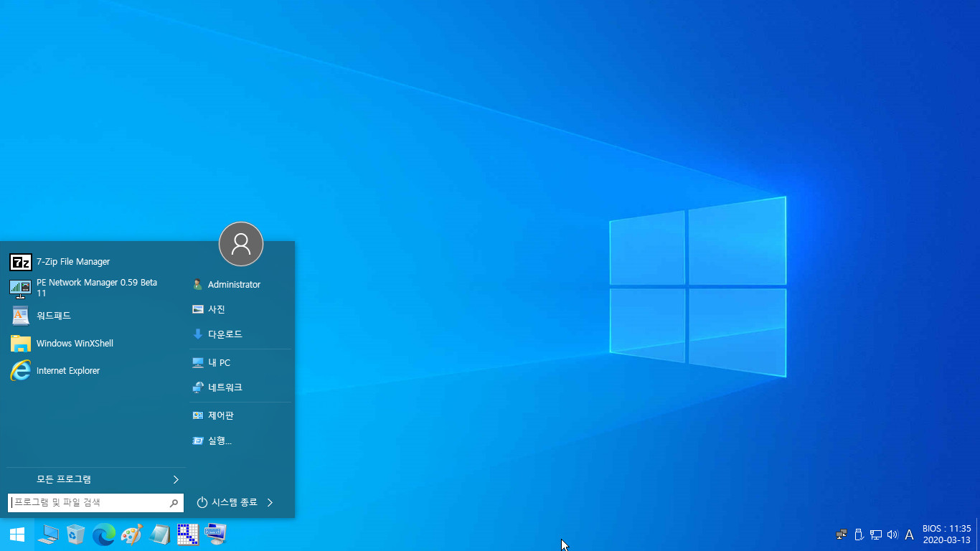The height and width of the screenshot is (551, 980).
Task: Click the BIOS clock and date
Action: [x=946, y=534]
